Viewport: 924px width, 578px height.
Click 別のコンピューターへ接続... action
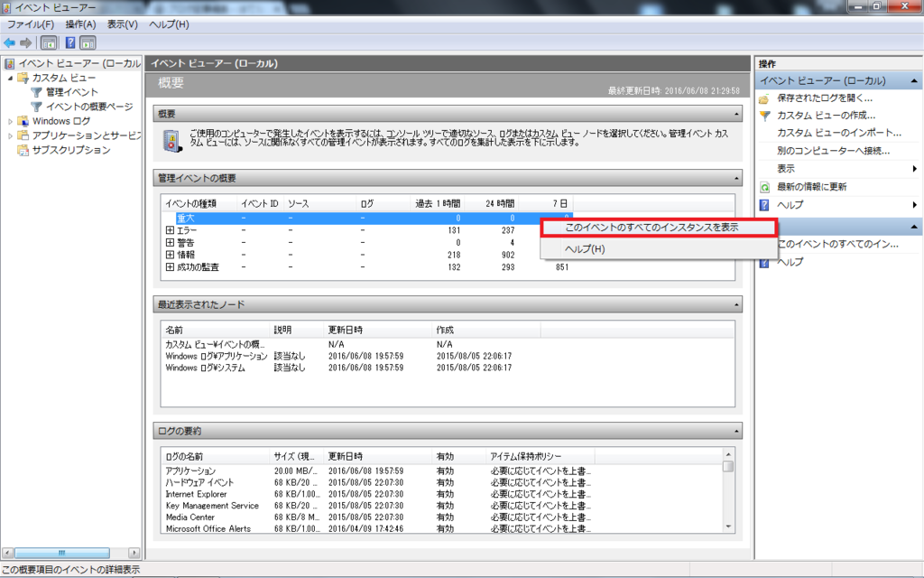coord(833,151)
